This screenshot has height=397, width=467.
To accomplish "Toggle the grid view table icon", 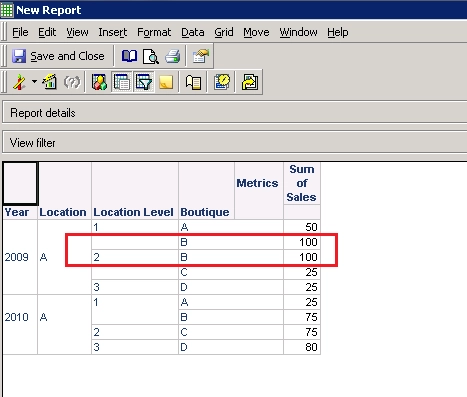I will [122, 82].
